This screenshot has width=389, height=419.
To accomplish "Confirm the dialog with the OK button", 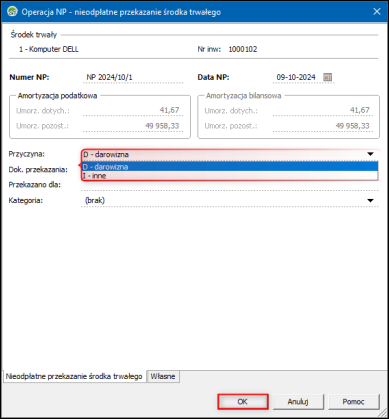I will (x=243, y=402).
